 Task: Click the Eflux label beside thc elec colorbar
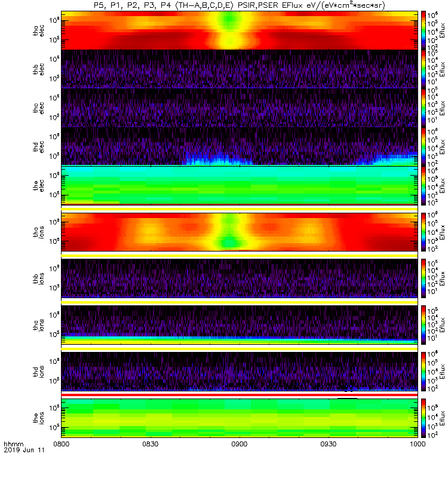[x=442, y=108]
